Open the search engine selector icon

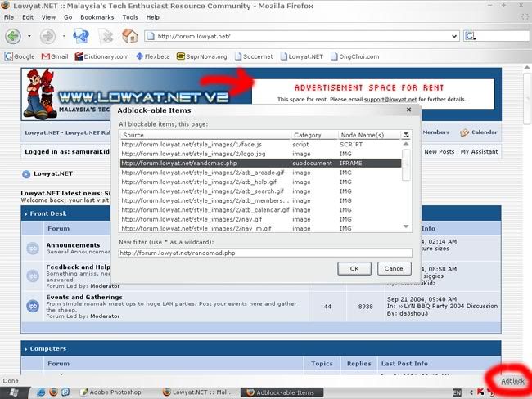[x=471, y=36]
